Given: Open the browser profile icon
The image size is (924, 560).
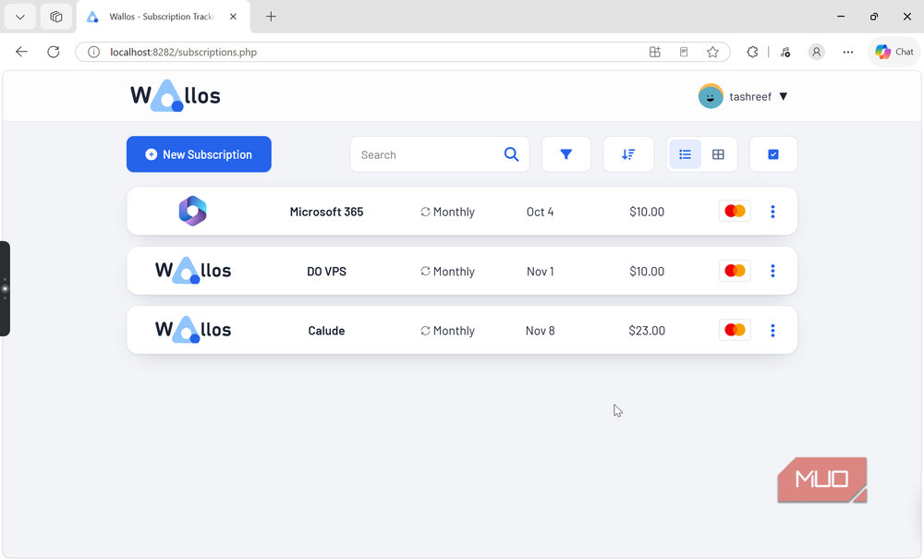Looking at the screenshot, I should (x=816, y=52).
